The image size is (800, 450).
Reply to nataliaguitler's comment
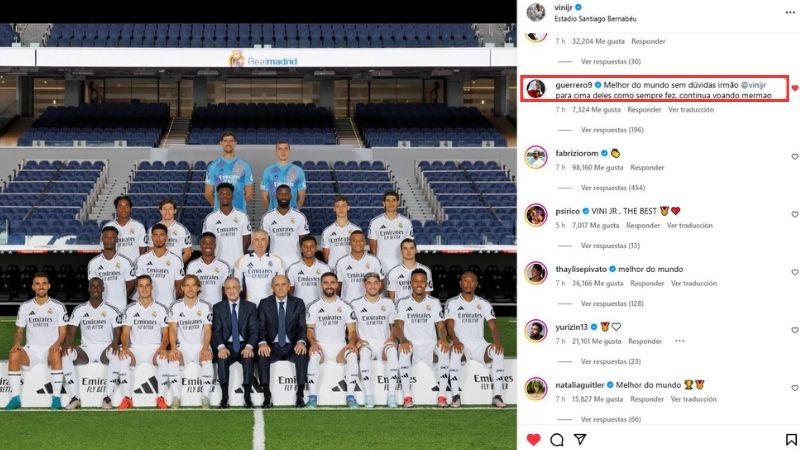646,399
